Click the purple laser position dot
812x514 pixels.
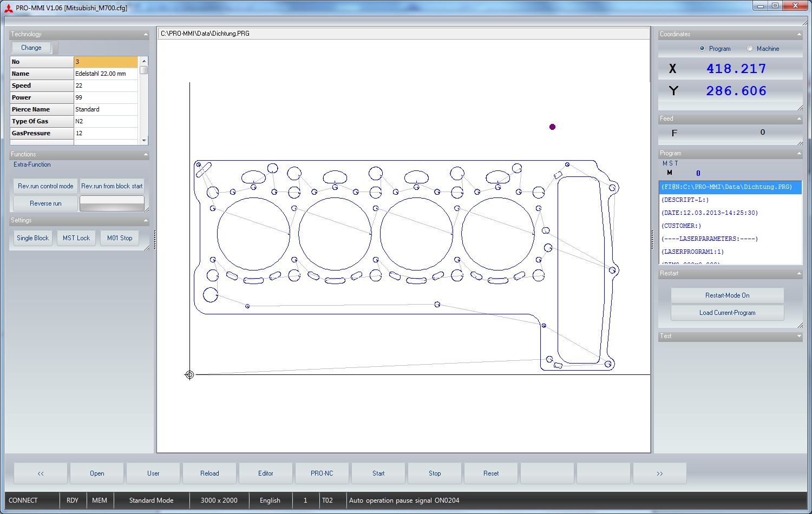pos(552,127)
